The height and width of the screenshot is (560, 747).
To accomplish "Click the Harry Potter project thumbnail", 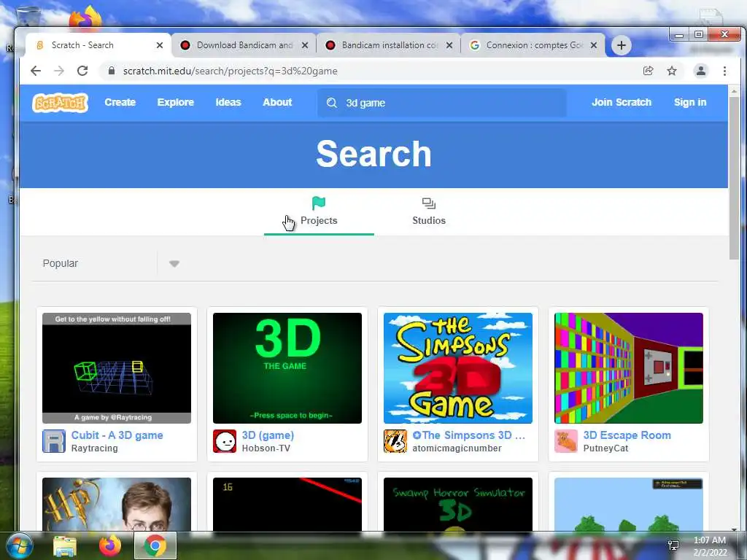I will (x=117, y=505).
